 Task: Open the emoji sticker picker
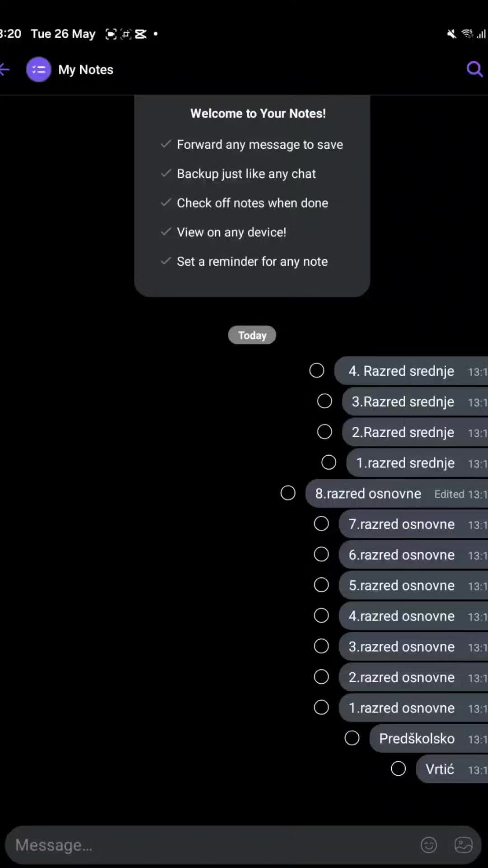[x=428, y=844]
